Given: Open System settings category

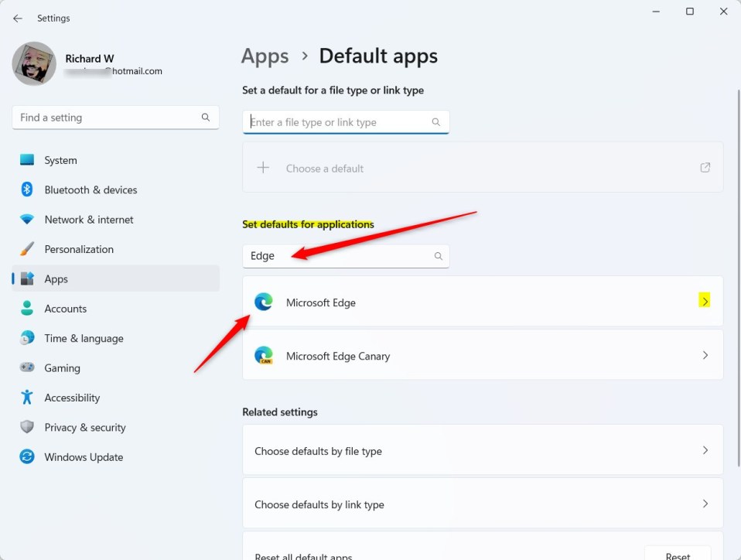Looking at the screenshot, I should tap(115, 160).
